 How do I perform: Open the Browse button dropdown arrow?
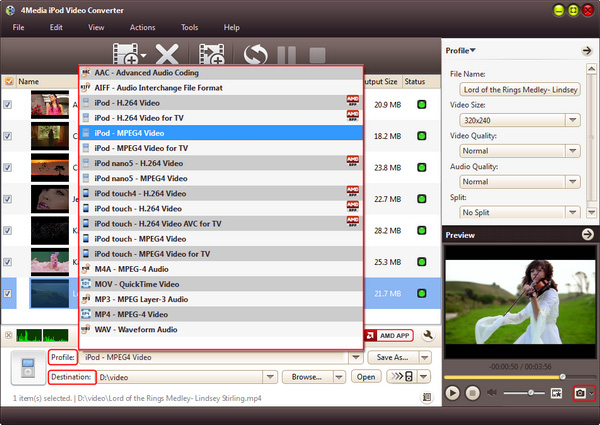coord(339,377)
